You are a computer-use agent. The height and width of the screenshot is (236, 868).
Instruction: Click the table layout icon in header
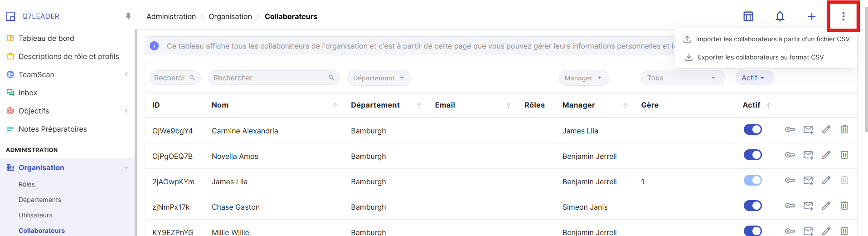pyautogui.click(x=748, y=17)
